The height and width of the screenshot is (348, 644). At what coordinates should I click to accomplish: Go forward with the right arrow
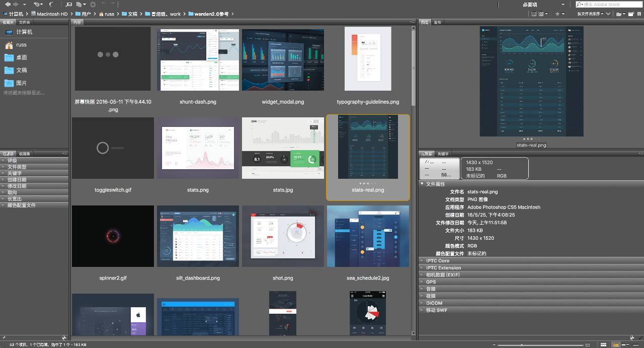[15, 5]
